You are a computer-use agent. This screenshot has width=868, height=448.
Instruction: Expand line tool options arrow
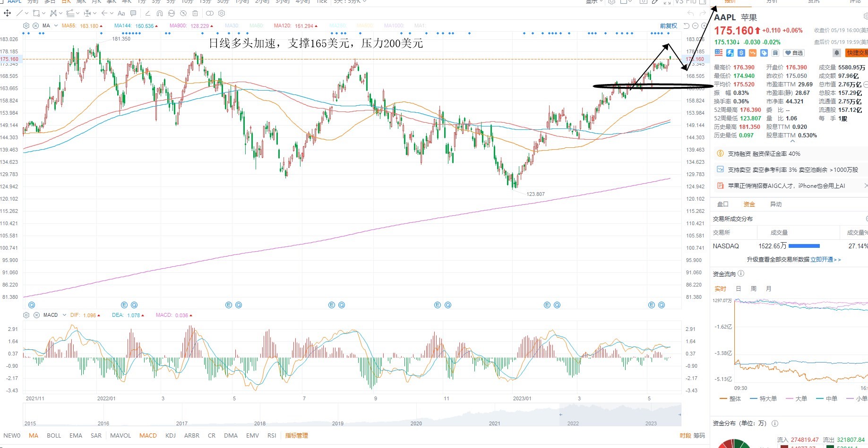(x=26, y=13)
